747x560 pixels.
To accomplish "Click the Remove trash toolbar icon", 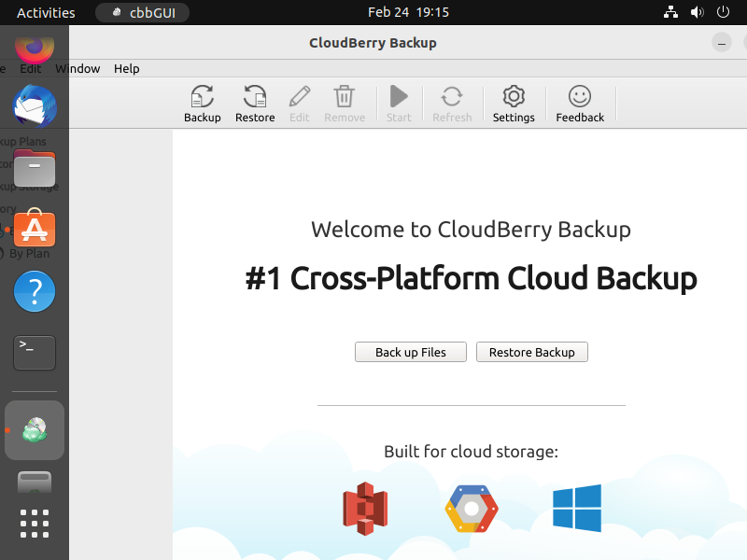I will pyautogui.click(x=345, y=104).
